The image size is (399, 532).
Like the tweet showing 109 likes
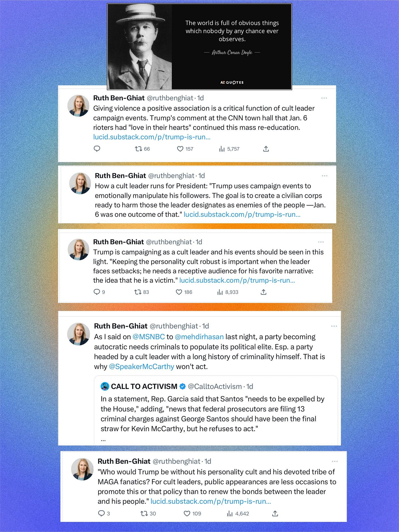pyautogui.click(x=187, y=513)
